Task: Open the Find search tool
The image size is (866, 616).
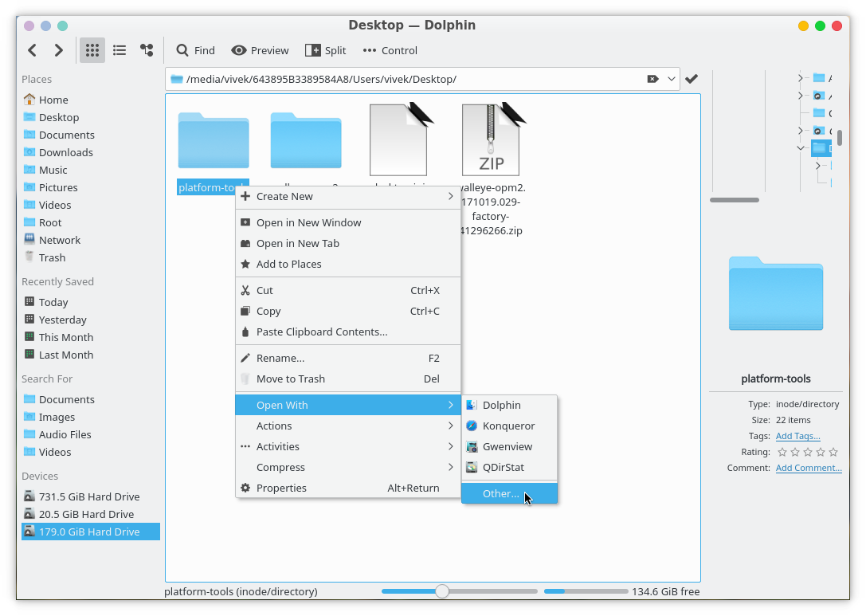Action: pos(195,50)
